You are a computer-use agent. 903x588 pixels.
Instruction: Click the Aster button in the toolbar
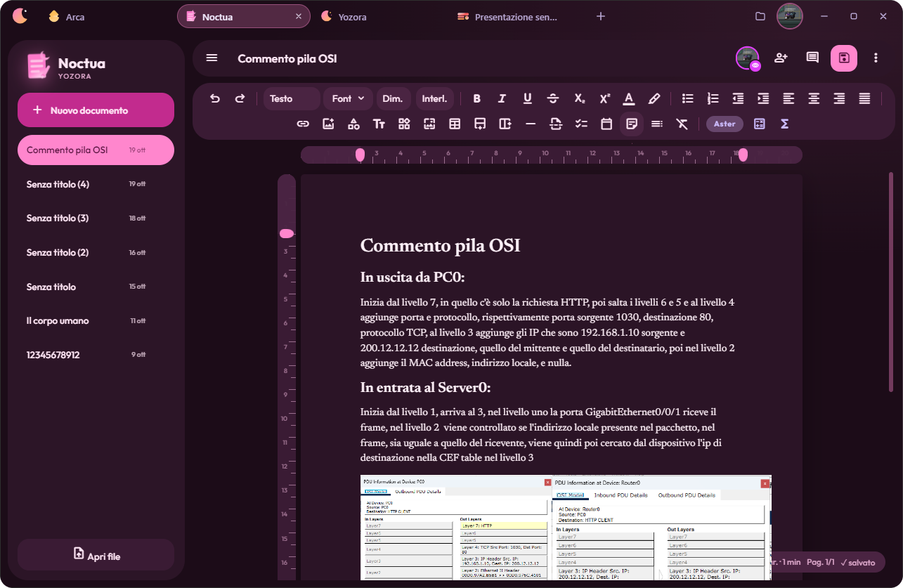pyautogui.click(x=725, y=124)
